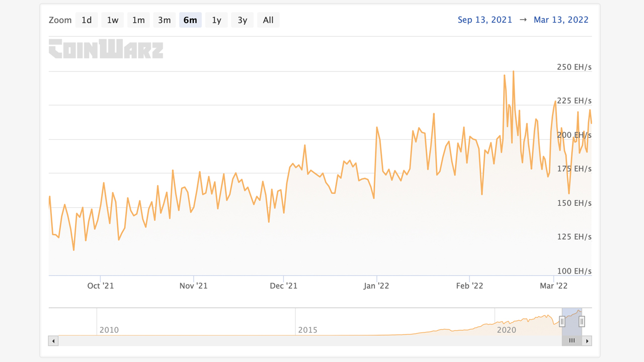Switch zoom range to 3y
The image size is (644, 362).
243,20
